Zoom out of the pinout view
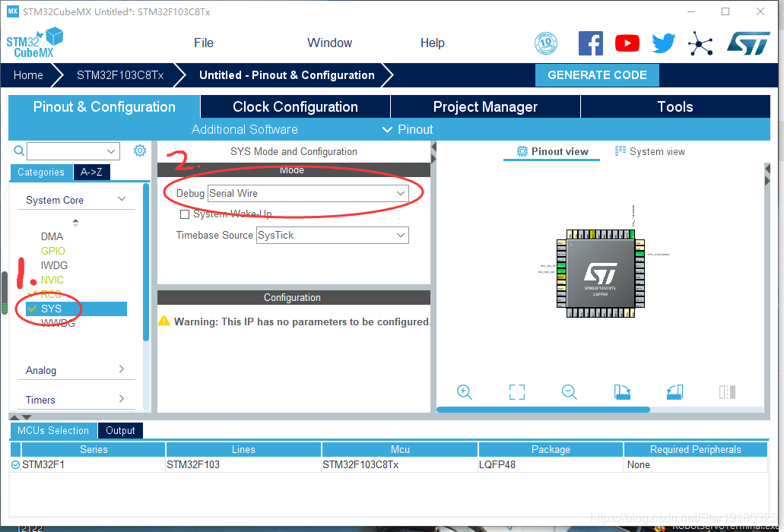Image resolution: width=784 pixels, height=532 pixels. [x=570, y=392]
